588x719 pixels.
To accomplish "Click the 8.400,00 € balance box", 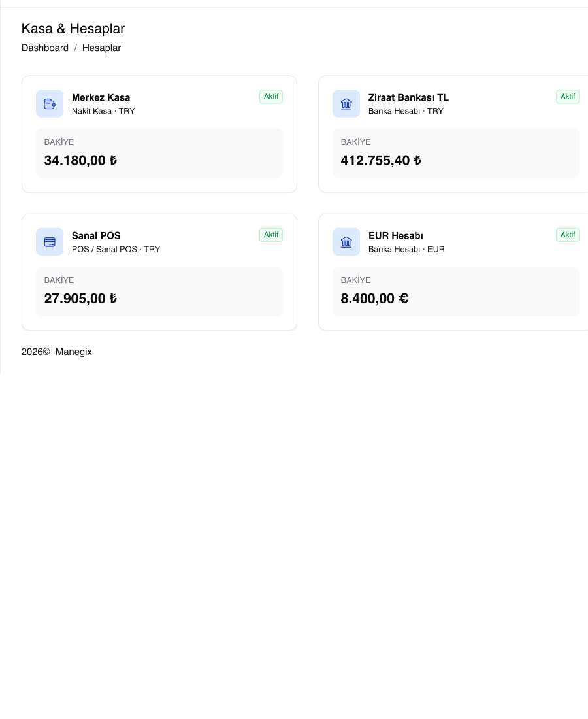I will coord(455,291).
